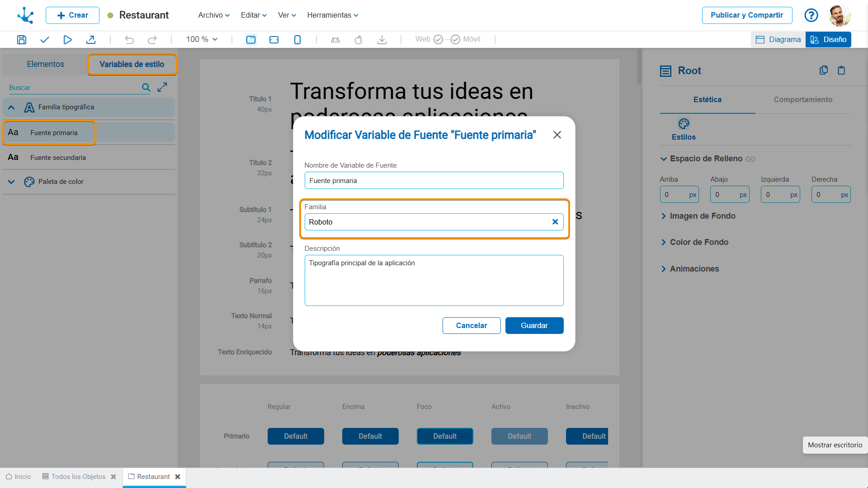Click the save disk icon in toolbar
Screen dimensions: 868x488
[x=21, y=40]
